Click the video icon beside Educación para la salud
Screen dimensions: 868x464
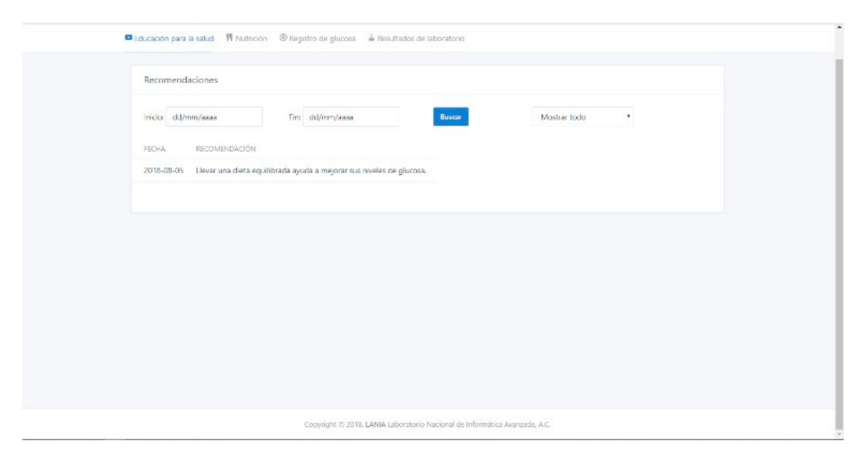(x=128, y=38)
